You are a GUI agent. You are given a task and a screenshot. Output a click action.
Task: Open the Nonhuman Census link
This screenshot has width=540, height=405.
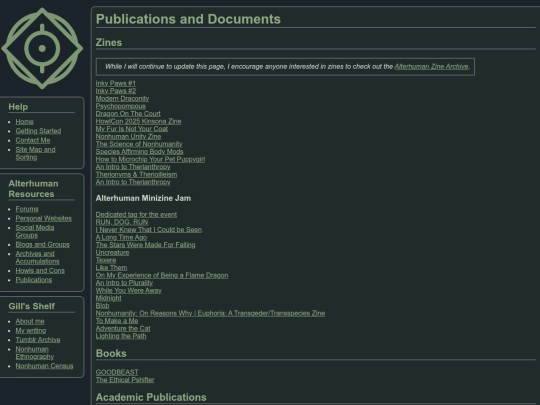pos(44,366)
